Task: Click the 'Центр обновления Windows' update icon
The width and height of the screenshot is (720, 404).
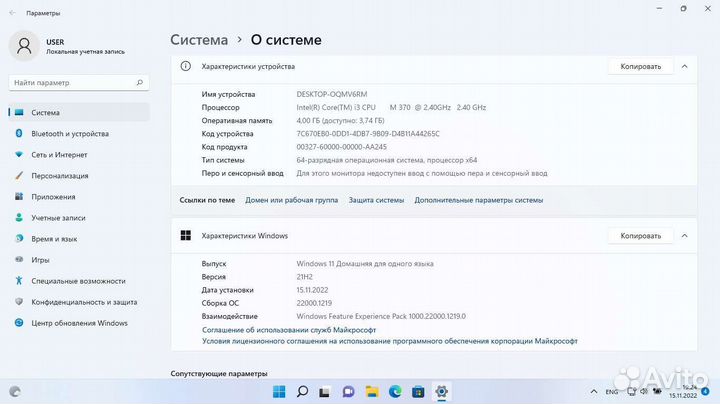Action: click(19, 323)
